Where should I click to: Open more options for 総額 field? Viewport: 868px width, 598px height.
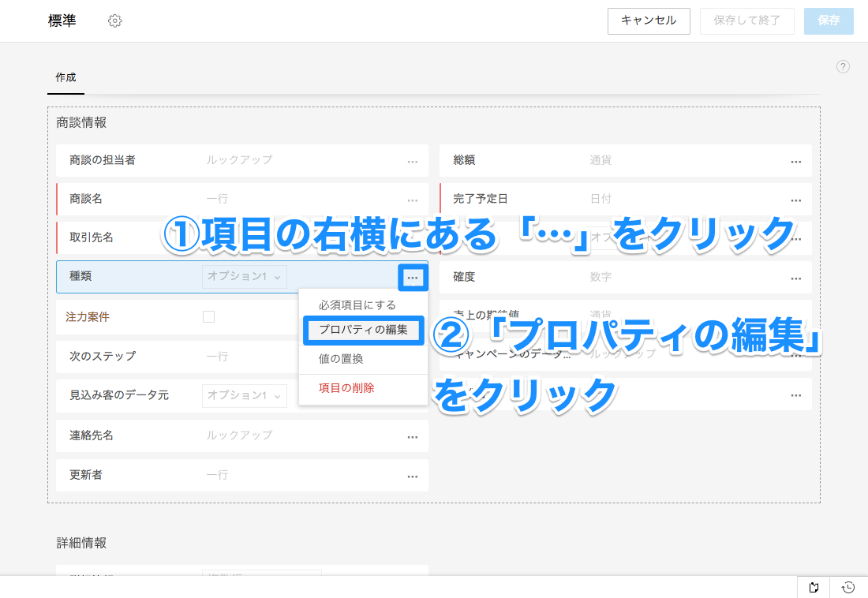(796, 162)
